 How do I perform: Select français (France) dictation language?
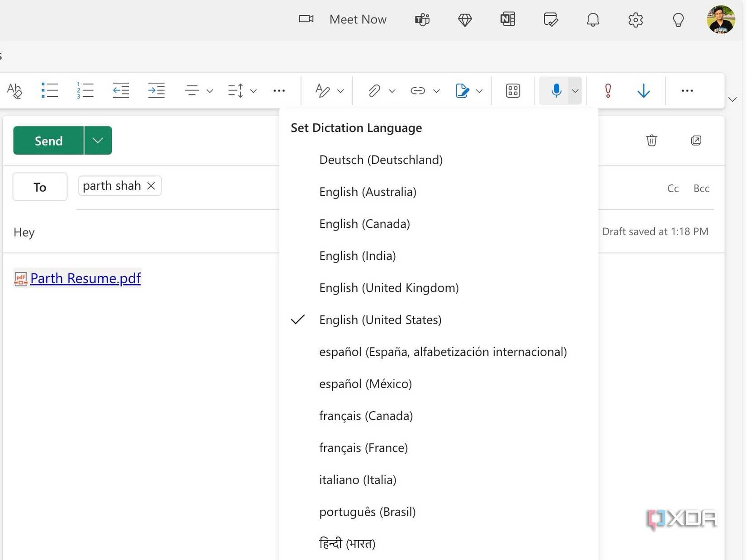tap(439, 448)
